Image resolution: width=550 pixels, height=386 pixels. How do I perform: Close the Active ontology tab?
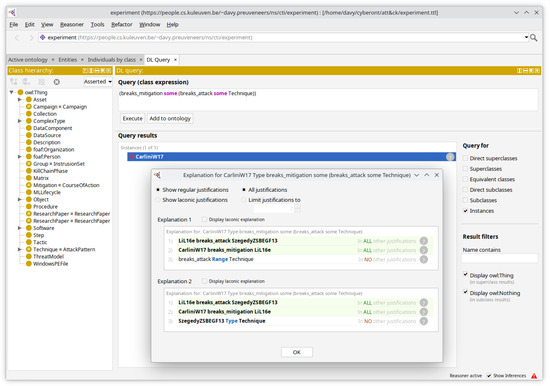(x=53, y=60)
